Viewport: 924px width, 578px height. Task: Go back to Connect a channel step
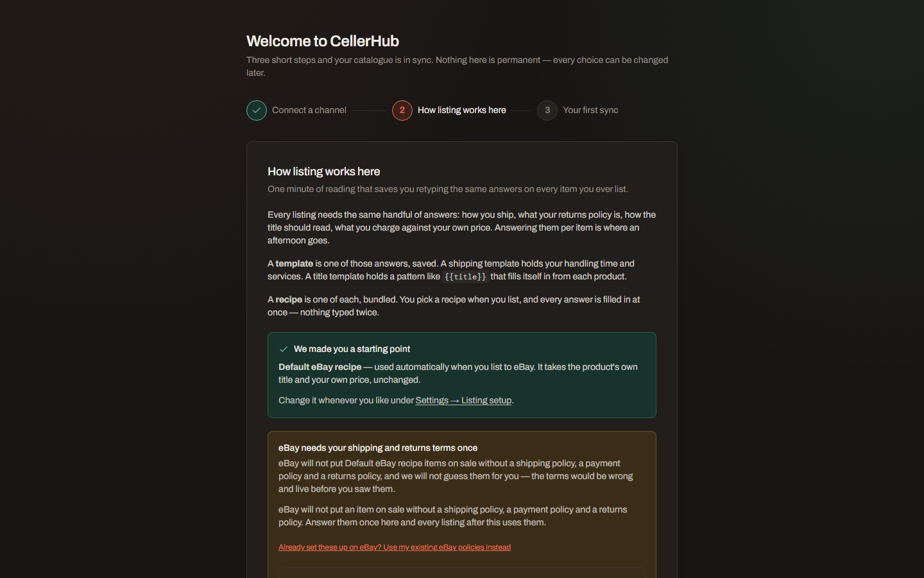(x=309, y=110)
